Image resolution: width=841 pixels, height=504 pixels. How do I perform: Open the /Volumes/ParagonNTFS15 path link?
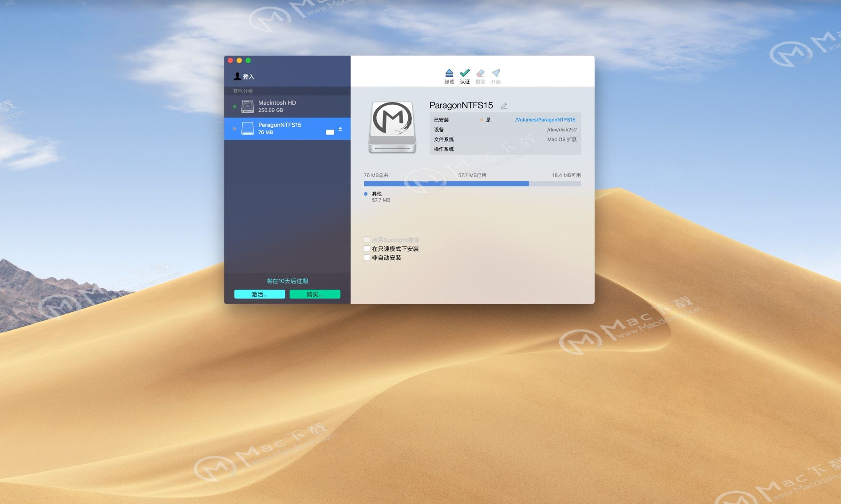[x=545, y=120]
